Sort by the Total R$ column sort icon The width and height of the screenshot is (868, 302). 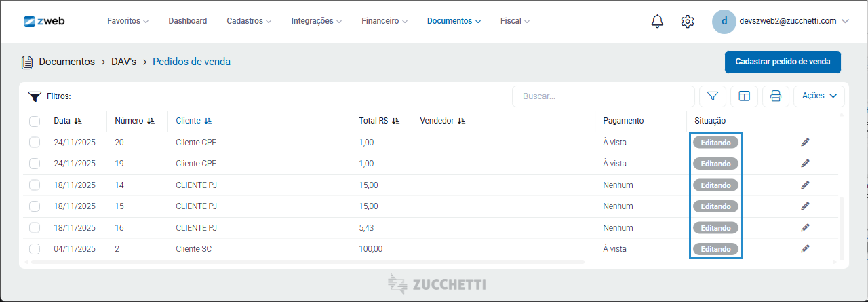coord(396,121)
